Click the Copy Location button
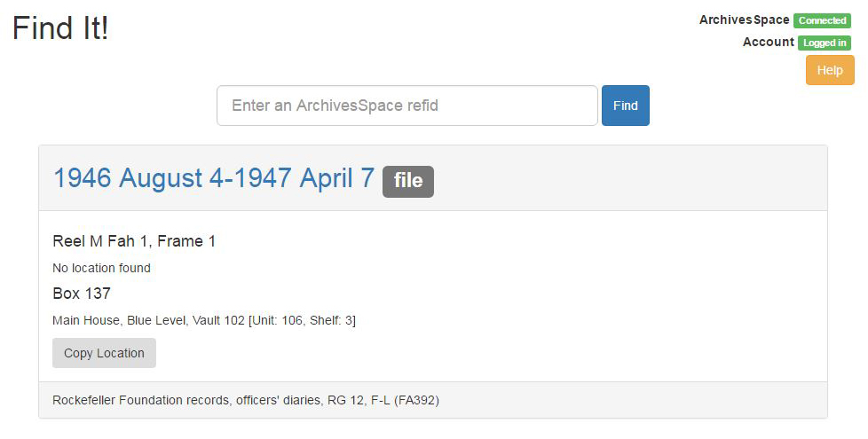 tap(104, 353)
